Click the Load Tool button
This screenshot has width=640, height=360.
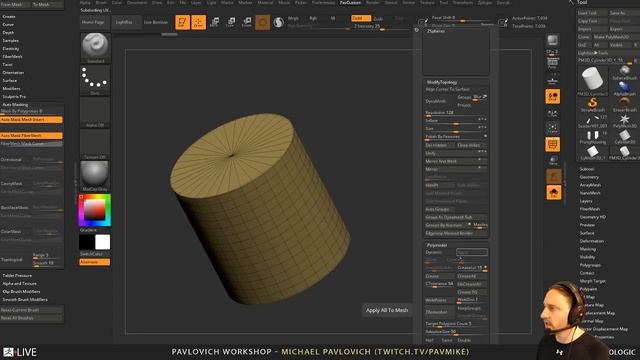click(593, 13)
